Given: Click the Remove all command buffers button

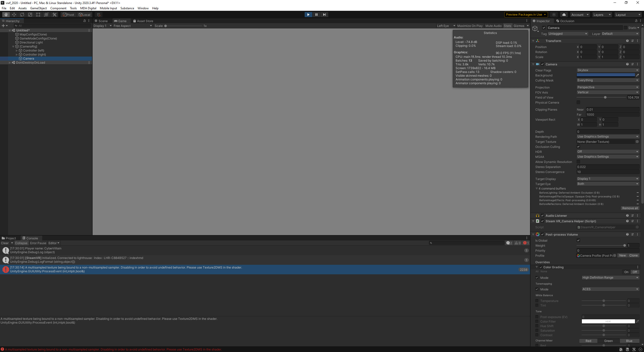Looking at the screenshot, I should tap(630, 208).
